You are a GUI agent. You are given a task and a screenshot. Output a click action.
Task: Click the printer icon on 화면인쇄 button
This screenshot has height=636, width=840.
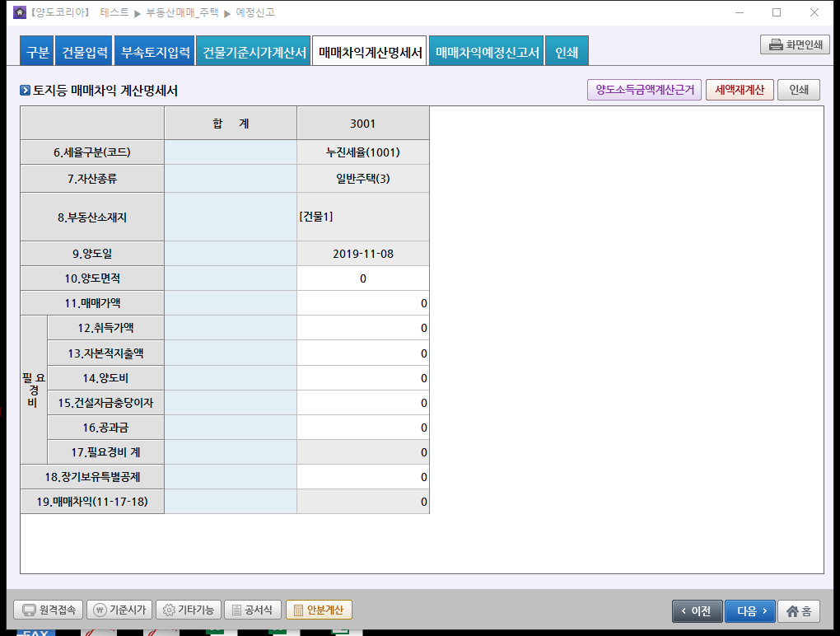pyautogui.click(x=776, y=44)
